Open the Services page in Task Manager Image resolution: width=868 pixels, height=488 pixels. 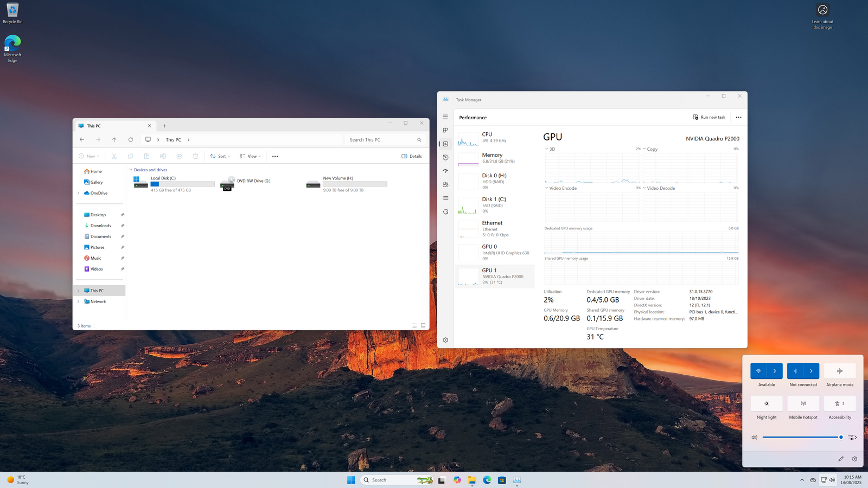pyautogui.click(x=445, y=212)
